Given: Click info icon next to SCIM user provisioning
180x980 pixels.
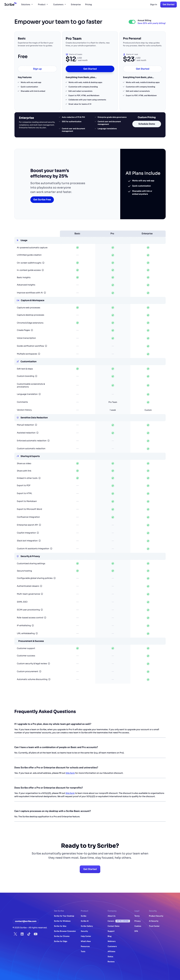Looking at the screenshot, I should [42, 610].
